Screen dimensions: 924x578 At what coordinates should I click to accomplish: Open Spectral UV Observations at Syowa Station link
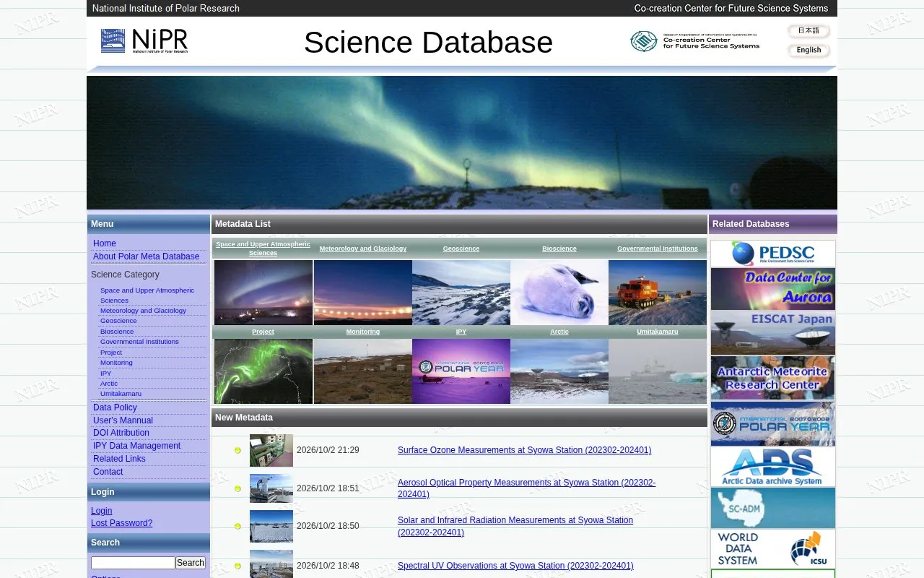[515, 566]
